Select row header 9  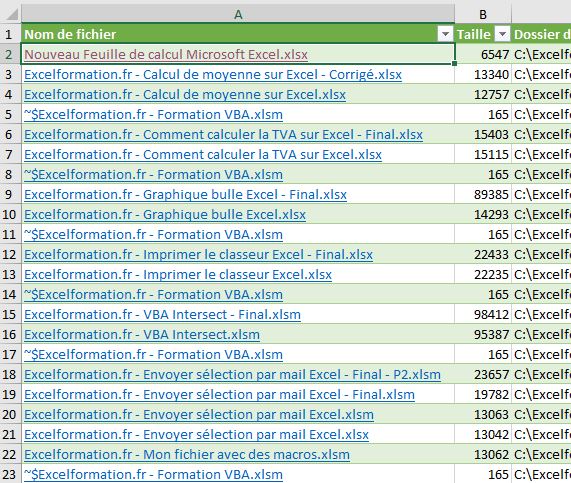tap(11, 195)
